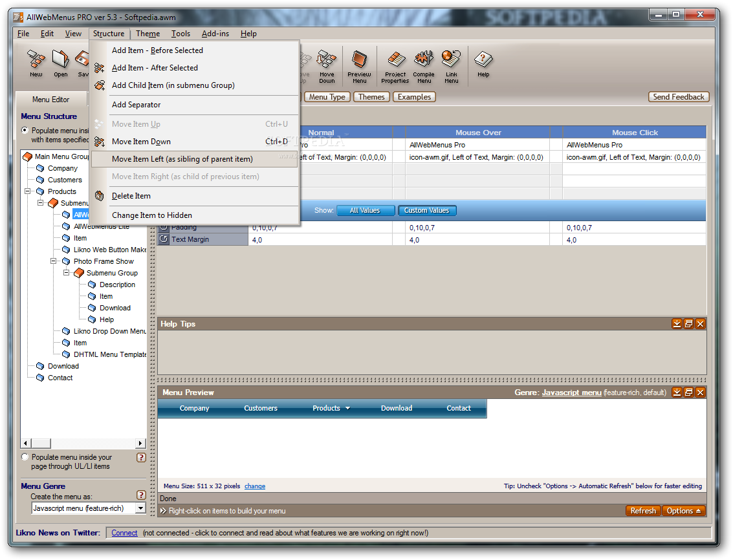This screenshot has height=560, width=733.
Task: Click the Menu Type button
Action: (327, 97)
